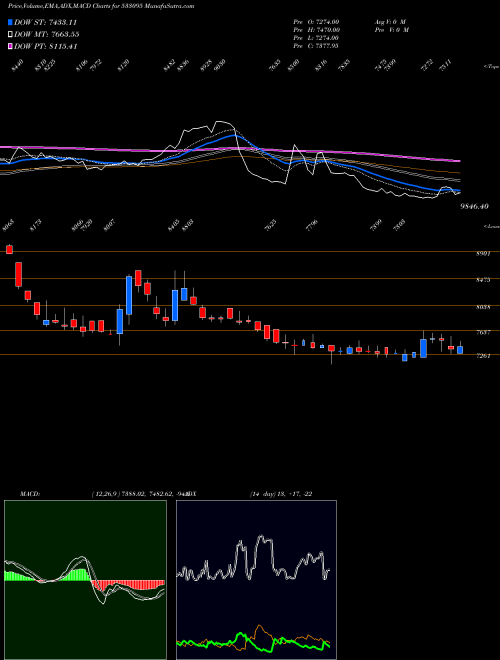Click the 8991 price axis label
The image size is (500, 660).
(482, 254)
